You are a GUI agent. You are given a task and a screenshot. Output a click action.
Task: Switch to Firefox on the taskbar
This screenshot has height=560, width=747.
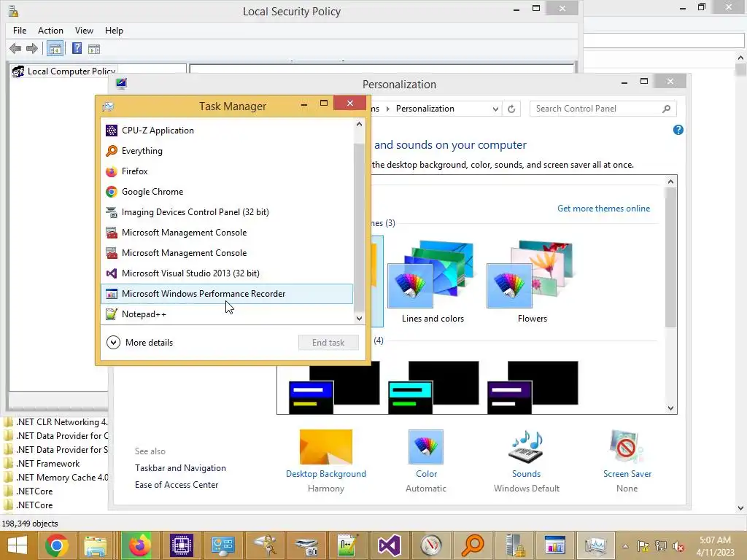(x=139, y=545)
